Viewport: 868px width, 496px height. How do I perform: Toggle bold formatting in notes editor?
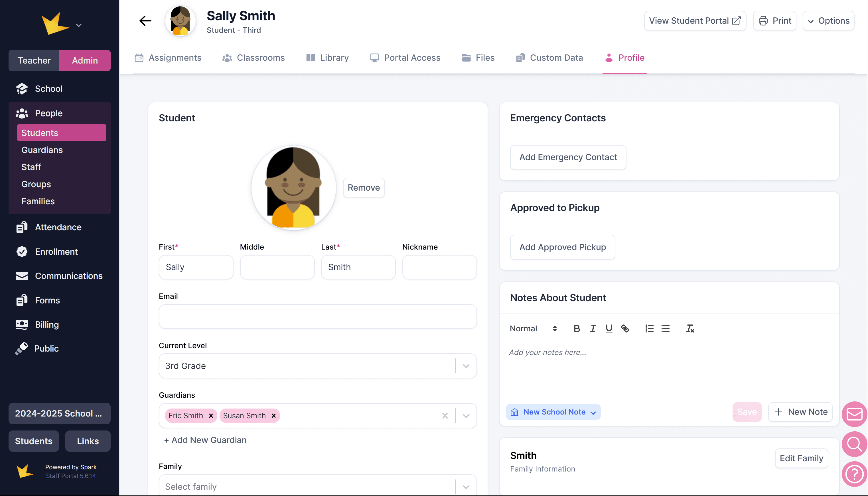point(577,328)
